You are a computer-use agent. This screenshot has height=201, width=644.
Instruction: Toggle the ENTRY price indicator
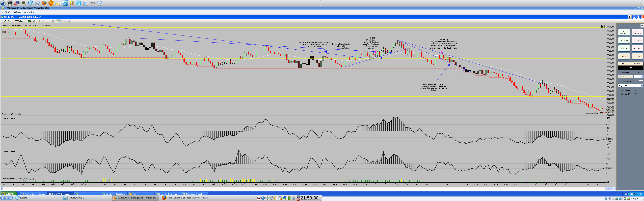(637, 64)
